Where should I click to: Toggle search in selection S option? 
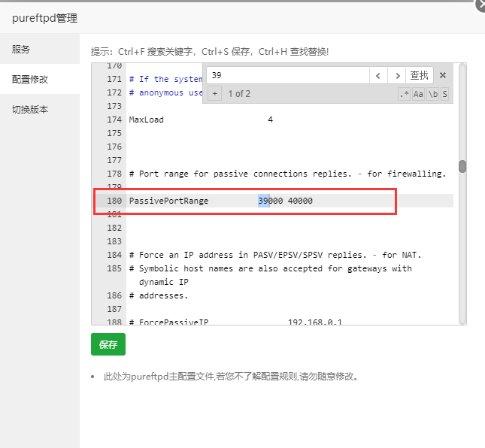(444, 94)
